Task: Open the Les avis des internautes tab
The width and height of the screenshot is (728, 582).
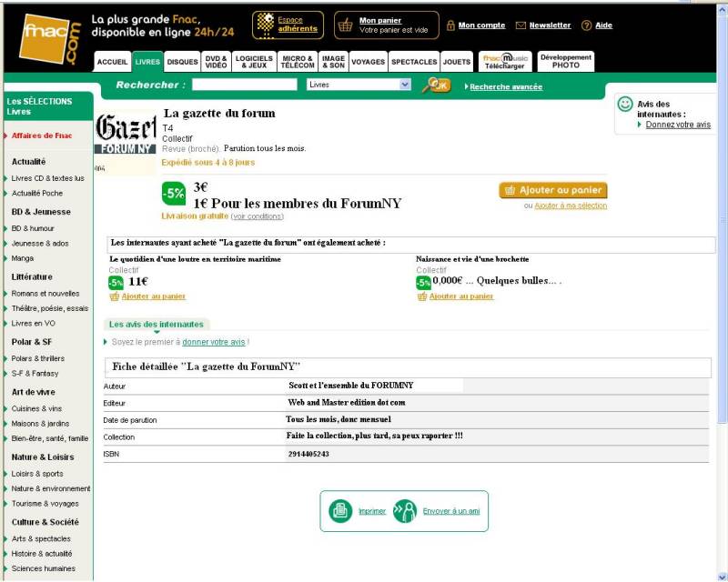Action: (157, 325)
